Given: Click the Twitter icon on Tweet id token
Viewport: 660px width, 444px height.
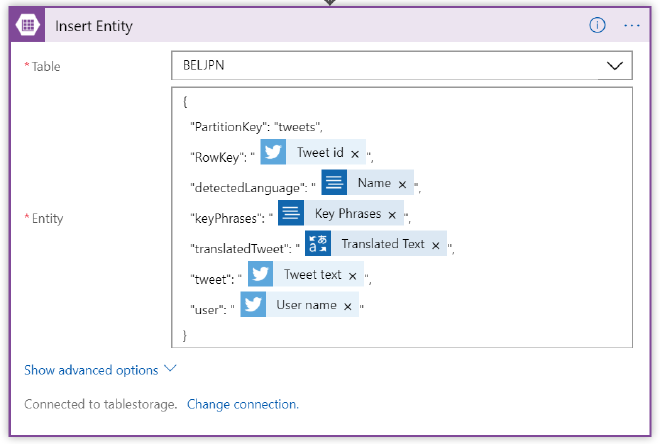Looking at the screenshot, I should (x=273, y=153).
